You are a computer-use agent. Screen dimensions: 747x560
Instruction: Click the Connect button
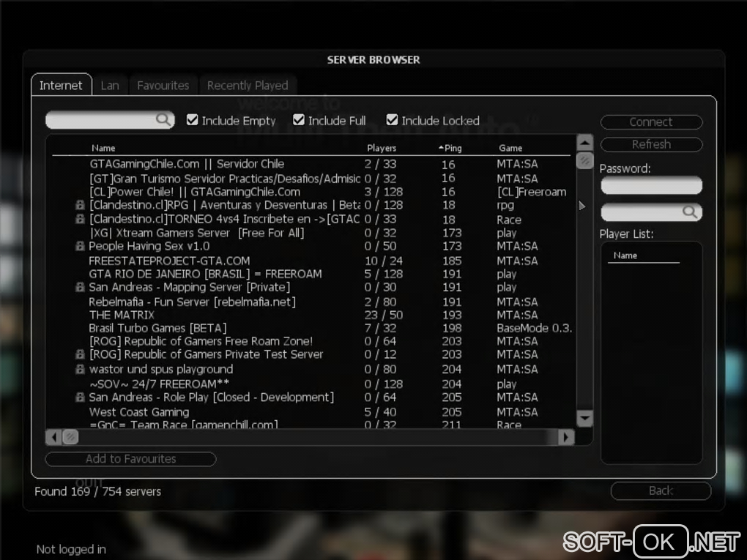click(651, 122)
